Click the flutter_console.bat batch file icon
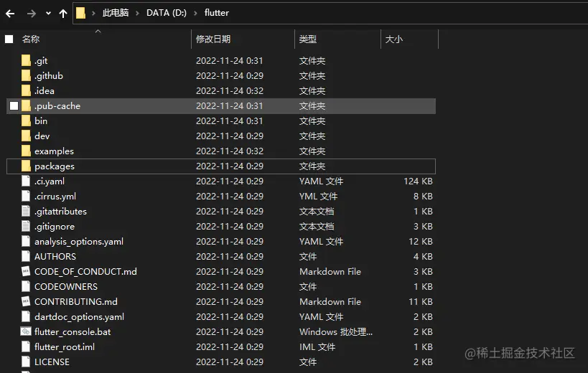Viewport: 588px width, 373px height. (x=26, y=331)
